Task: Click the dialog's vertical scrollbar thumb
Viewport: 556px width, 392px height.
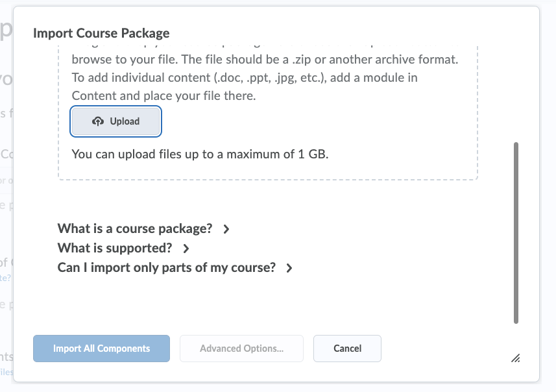Action: click(x=516, y=233)
